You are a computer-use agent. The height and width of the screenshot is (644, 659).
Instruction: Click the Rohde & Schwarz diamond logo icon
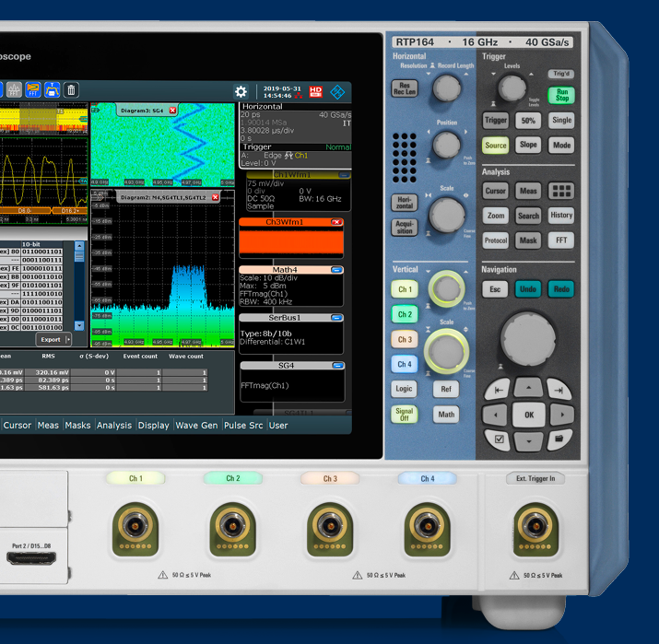(337, 92)
